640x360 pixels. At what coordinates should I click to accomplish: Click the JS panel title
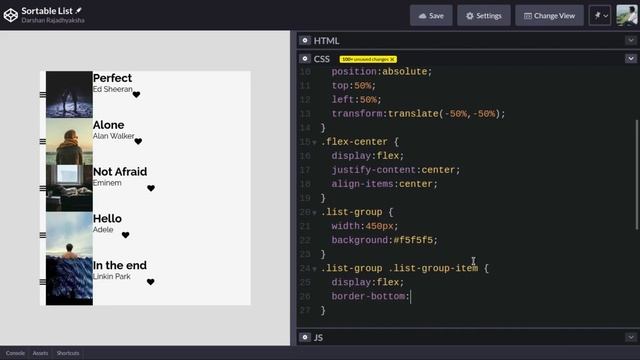click(x=318, y=338)
